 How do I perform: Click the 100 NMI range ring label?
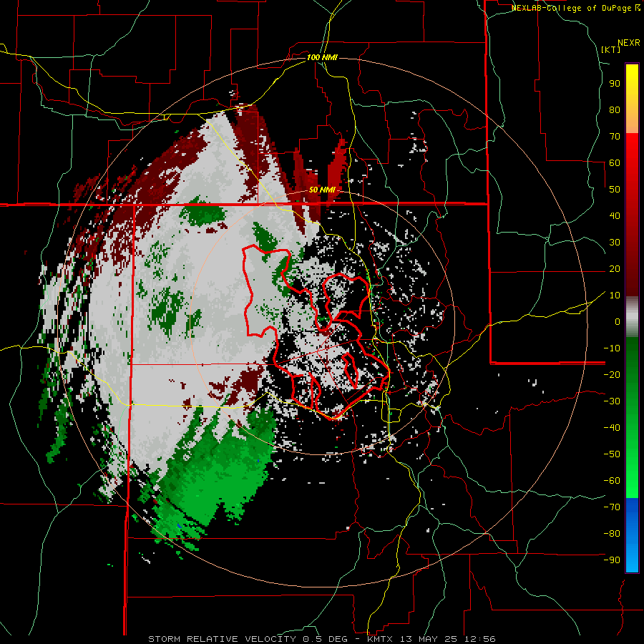pyautogui.click(x=322, y=57)
